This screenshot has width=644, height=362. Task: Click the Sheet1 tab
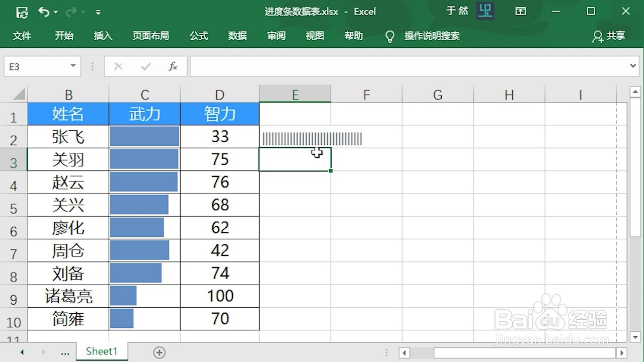tap(101, 351)
